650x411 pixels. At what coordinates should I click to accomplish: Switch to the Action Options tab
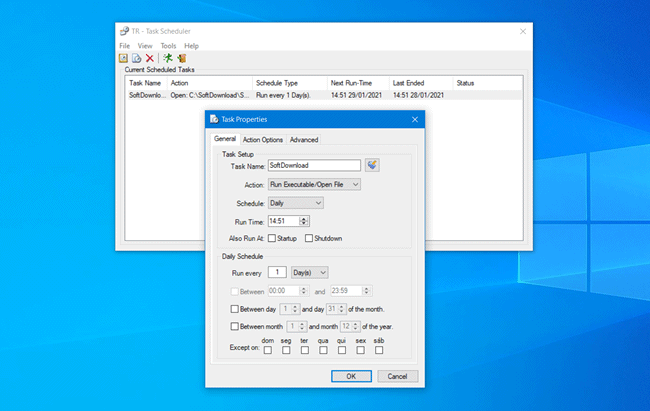point(263,140)
